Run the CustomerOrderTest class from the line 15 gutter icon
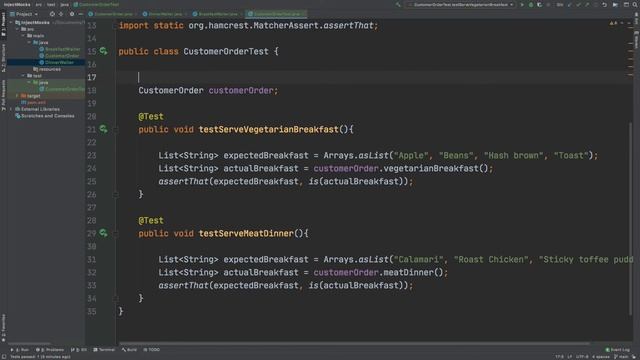This screenshot has width=640, height=360. point(103,51)
